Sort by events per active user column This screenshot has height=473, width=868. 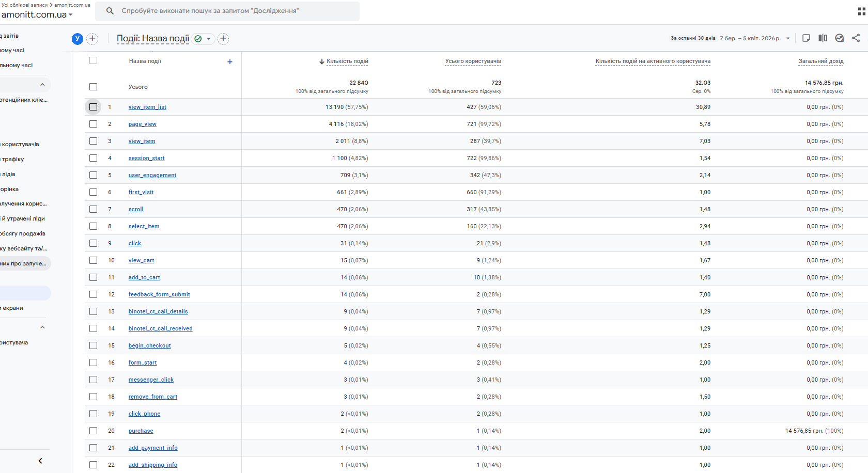(x=653, y=61)
